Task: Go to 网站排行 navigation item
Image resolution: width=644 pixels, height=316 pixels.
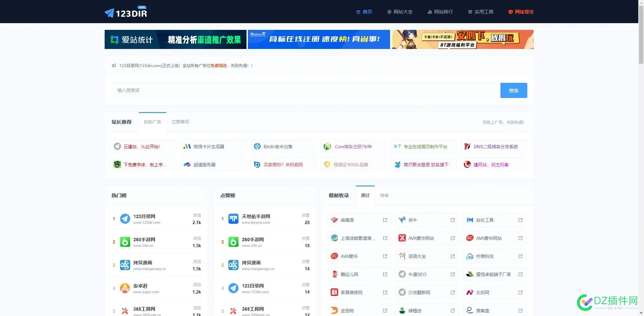Action: point(440,12)
